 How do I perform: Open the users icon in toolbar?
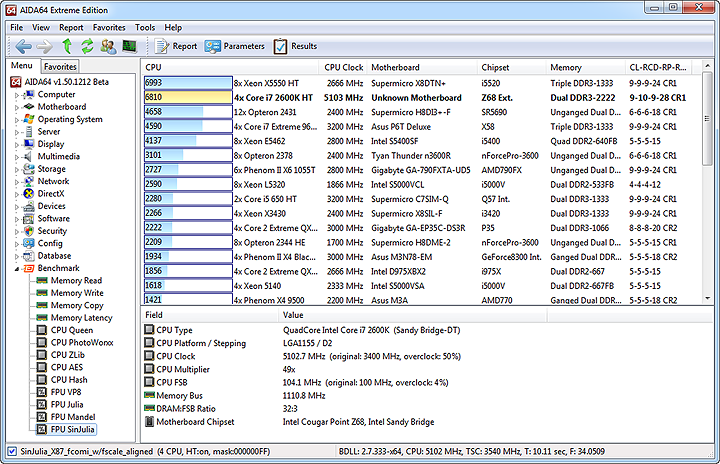point(108,46)
